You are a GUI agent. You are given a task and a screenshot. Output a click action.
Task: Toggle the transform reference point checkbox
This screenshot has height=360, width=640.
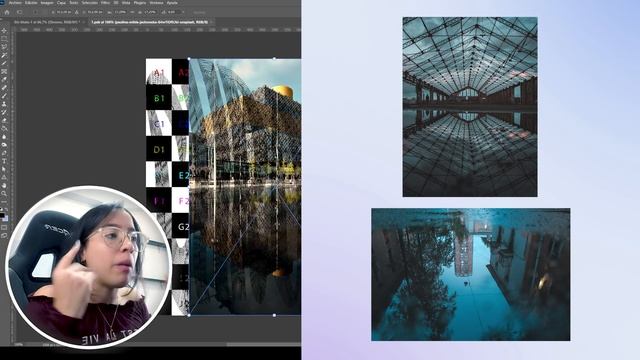[36, 12]
